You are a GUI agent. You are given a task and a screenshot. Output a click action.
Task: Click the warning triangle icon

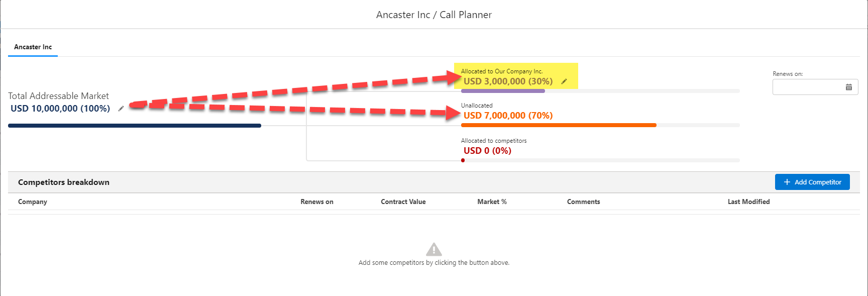pos(434,249)
